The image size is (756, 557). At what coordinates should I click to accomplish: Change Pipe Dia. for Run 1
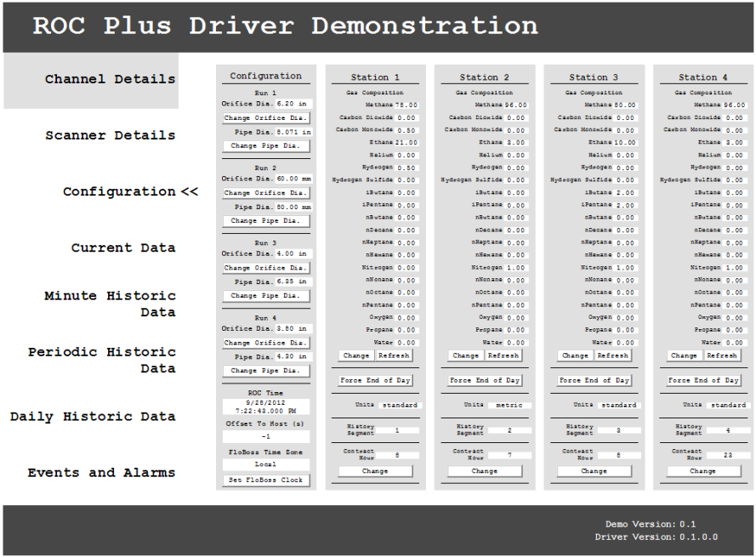tap(265, 145)
